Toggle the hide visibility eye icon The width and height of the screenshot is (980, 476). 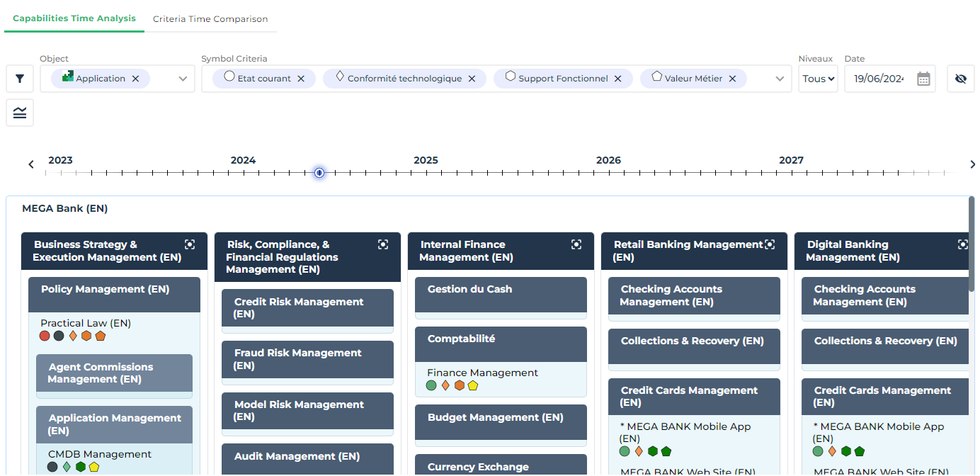960,79
